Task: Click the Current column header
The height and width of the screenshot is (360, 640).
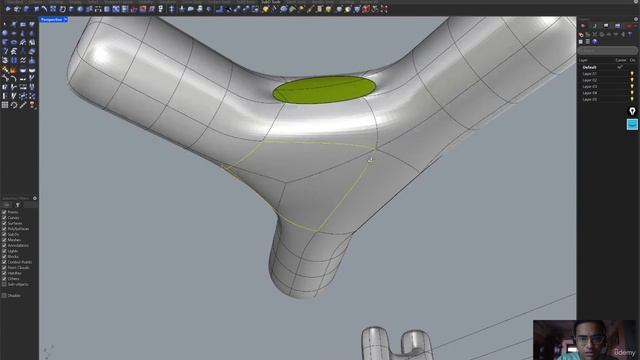Action: click(x=620, y=60)
